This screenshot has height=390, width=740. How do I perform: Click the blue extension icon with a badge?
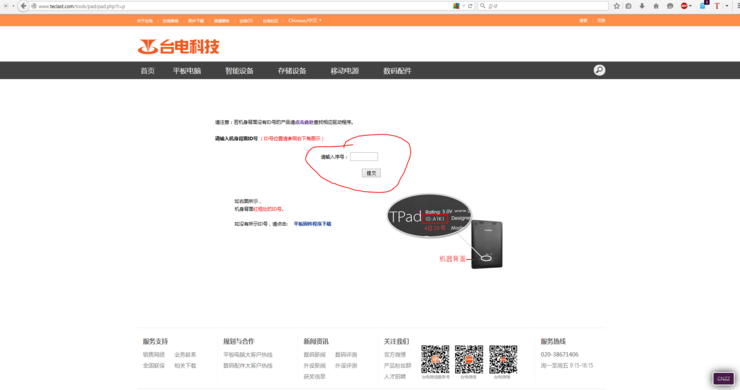[x=703, y=6]
